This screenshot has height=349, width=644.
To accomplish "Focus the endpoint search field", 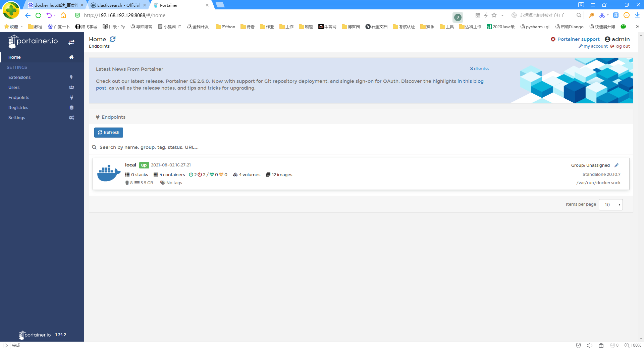I will pyautogui.click(x=361, y=147).
